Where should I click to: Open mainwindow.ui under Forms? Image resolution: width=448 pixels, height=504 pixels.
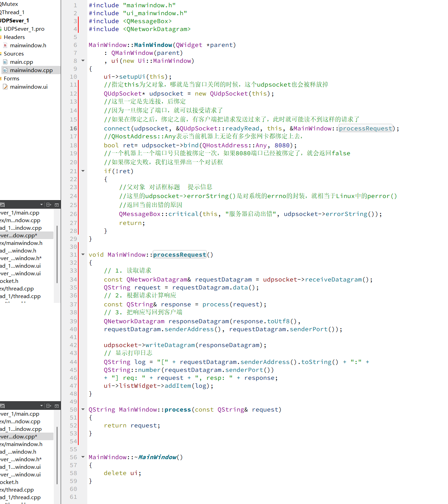[29, 87]
